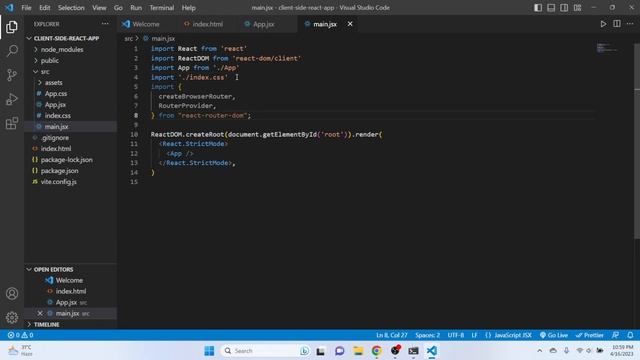The image size is (640, 360).
Task: Select index.html in Open Editors list
Action: point(70,291)
